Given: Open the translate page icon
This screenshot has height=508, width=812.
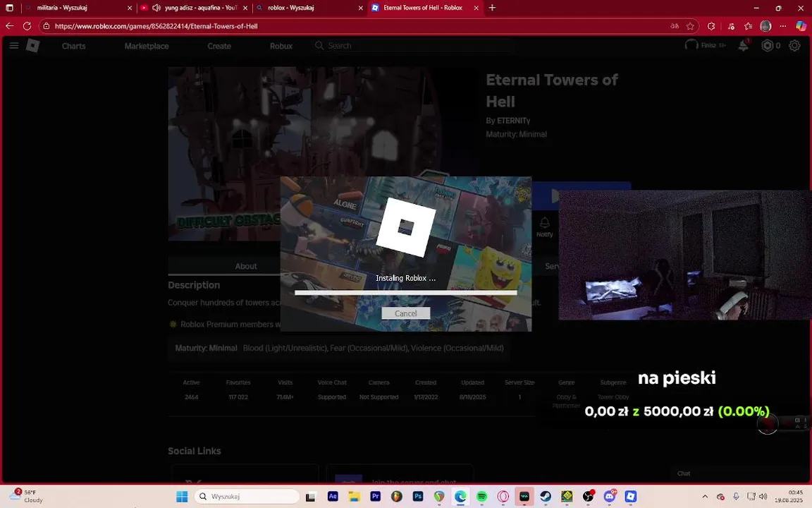Looking at the screenshot, I should (x=675, y=26).
